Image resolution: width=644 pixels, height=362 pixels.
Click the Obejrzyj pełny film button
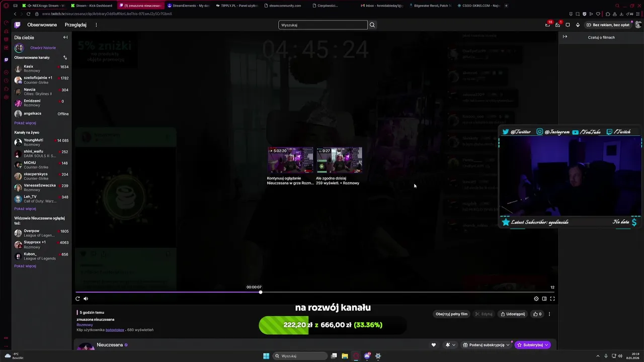click(x=451, y=314)
